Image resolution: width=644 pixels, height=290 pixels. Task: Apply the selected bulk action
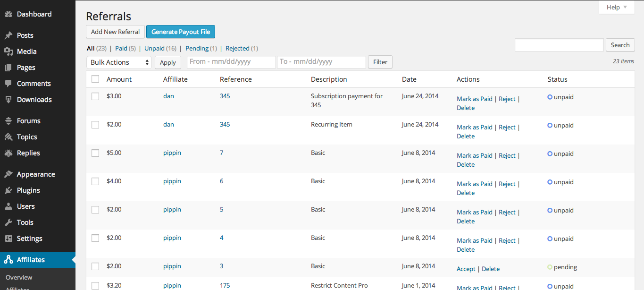pos(168,62)
